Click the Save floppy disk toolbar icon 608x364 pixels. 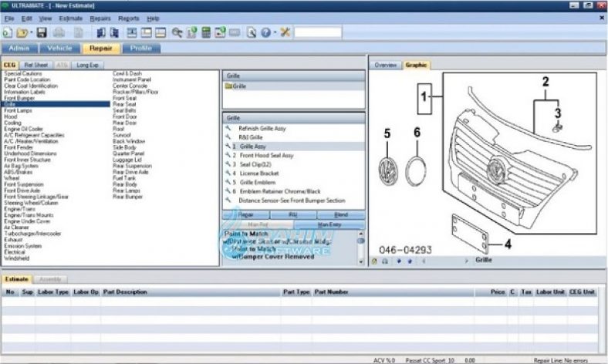coord(42,32)
